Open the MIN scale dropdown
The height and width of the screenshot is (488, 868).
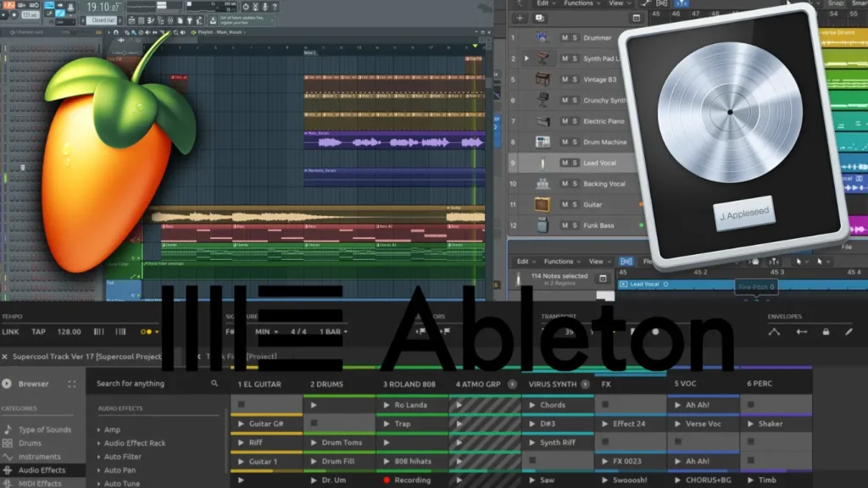click(266, 331)
